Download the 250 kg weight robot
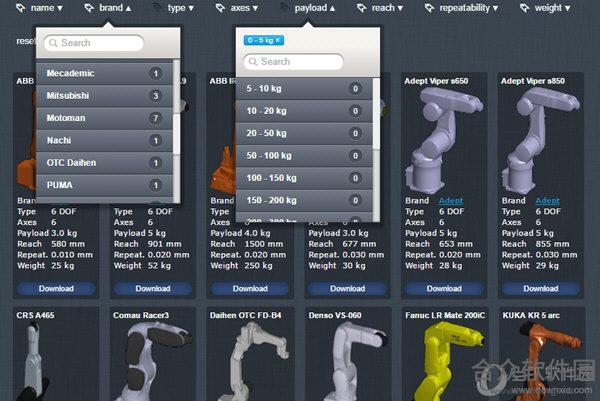 pos(250,289)
